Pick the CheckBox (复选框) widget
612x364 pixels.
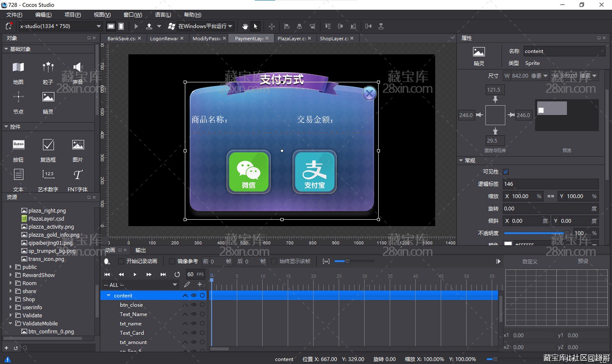48,150
